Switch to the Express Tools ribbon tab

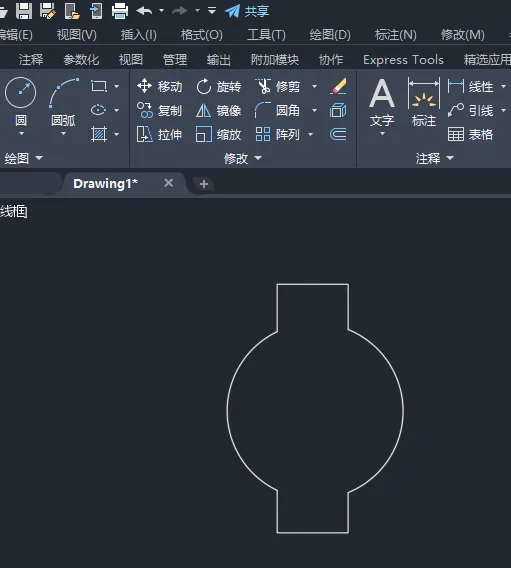point(403,60)
